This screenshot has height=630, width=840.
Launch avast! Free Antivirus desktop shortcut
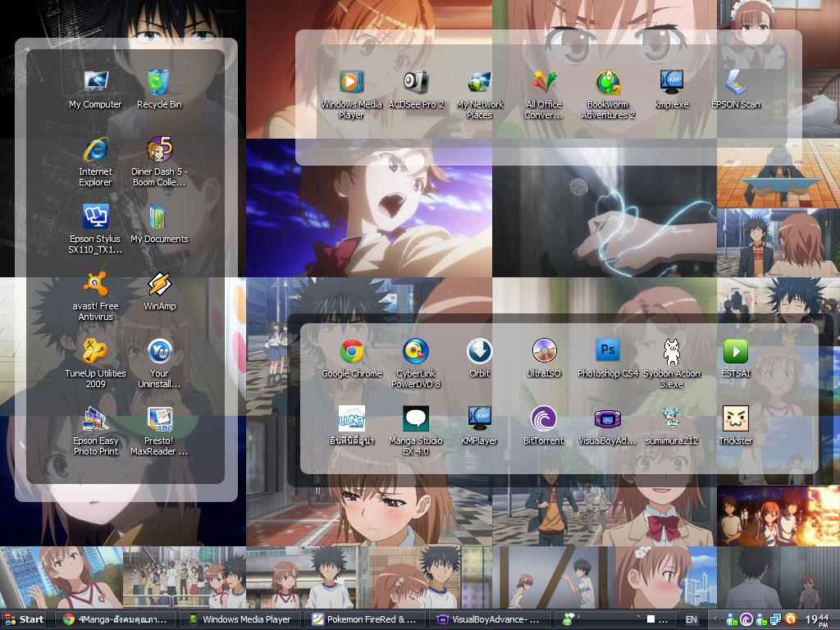(x=95, y=296)
